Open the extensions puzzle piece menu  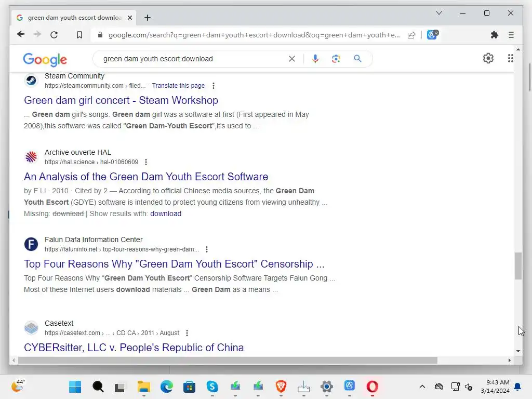point(495,35)
